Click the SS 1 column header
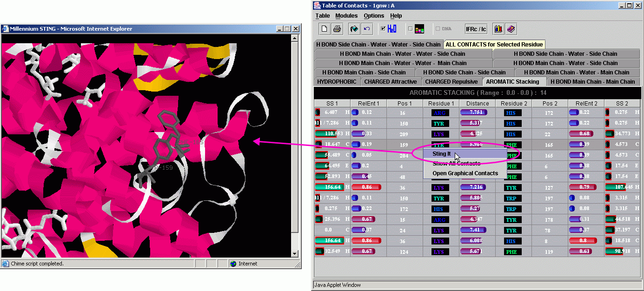 [332, 103]
